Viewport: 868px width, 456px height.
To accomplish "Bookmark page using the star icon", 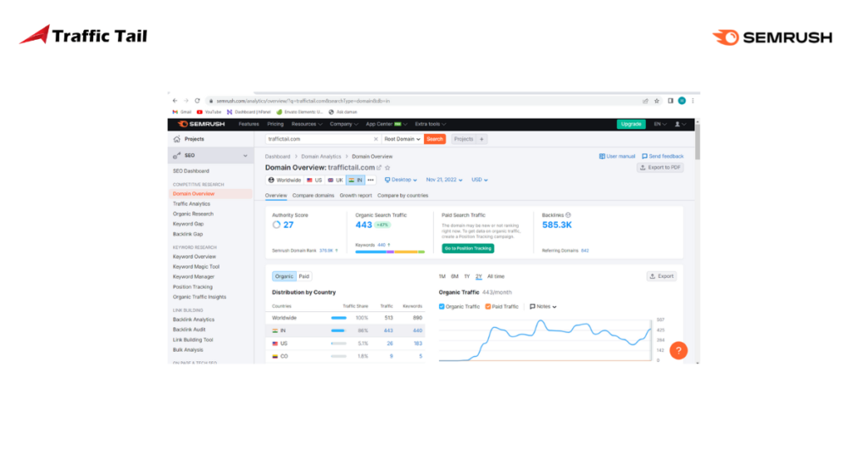I will click(658, 100).
